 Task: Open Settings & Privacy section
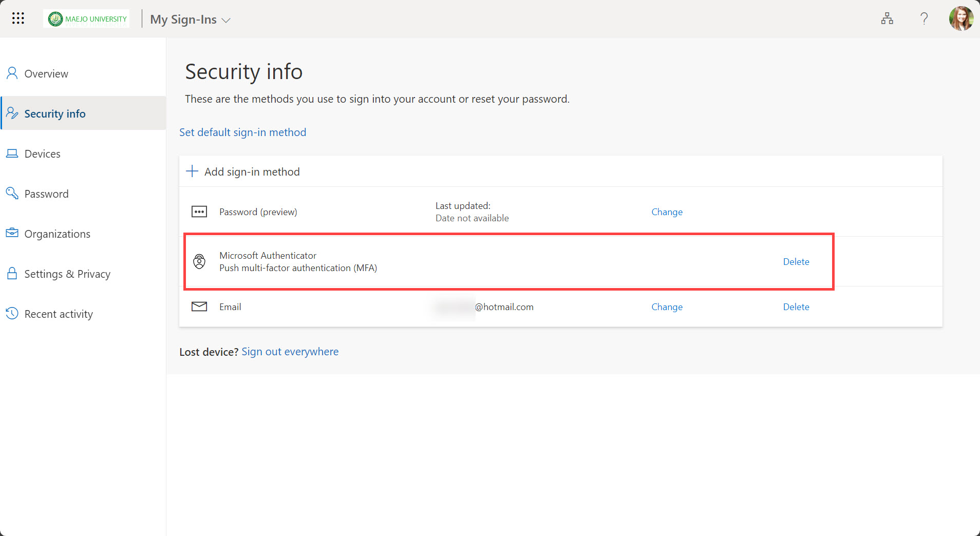[x=67, y=274]
